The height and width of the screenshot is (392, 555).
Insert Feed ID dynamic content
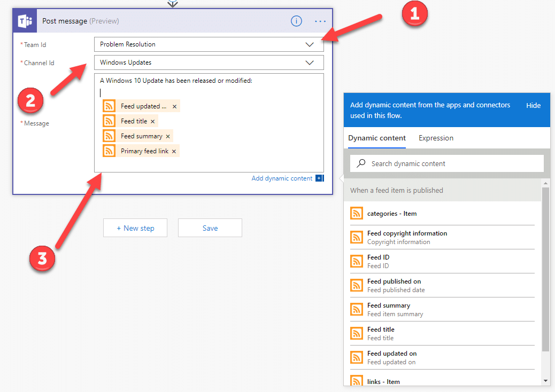tap(442, 262)
